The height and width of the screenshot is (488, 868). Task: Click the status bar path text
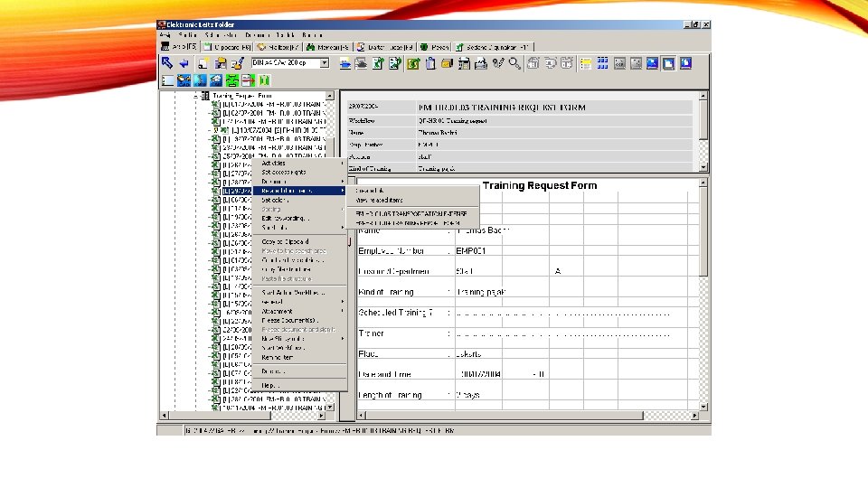point(319,430)
